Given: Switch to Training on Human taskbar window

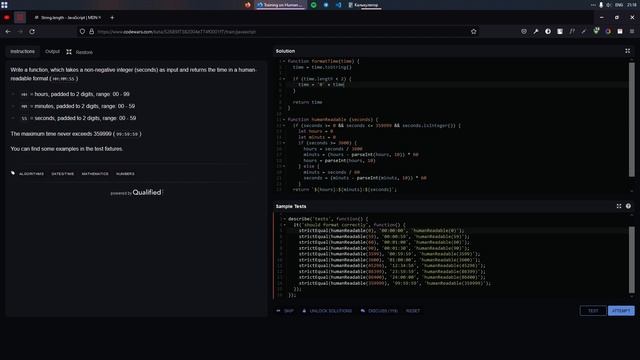Looking at the screenshot, I should coord(280,5).
